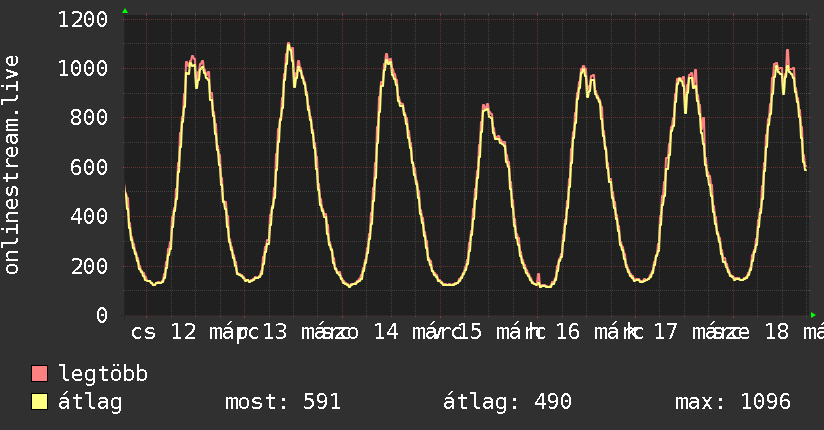Click the 400 y-axis tick label
The height and width of the screenshot is (430, 824).
(x=88, y=217)
